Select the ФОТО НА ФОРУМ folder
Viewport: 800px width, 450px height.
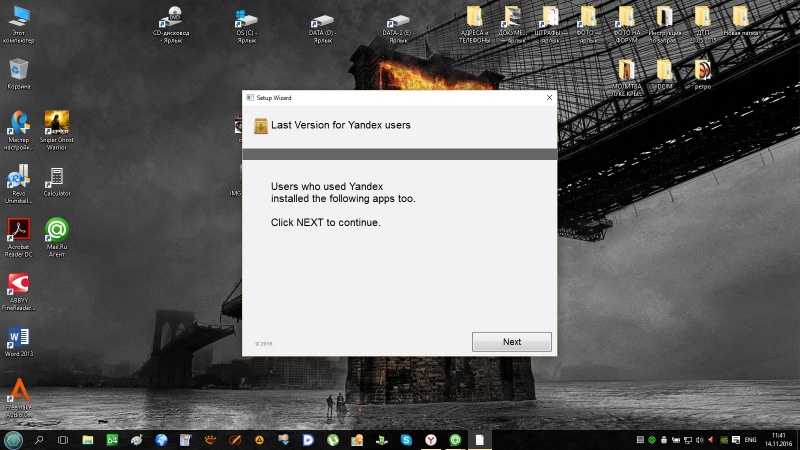[x=626, y=24]
